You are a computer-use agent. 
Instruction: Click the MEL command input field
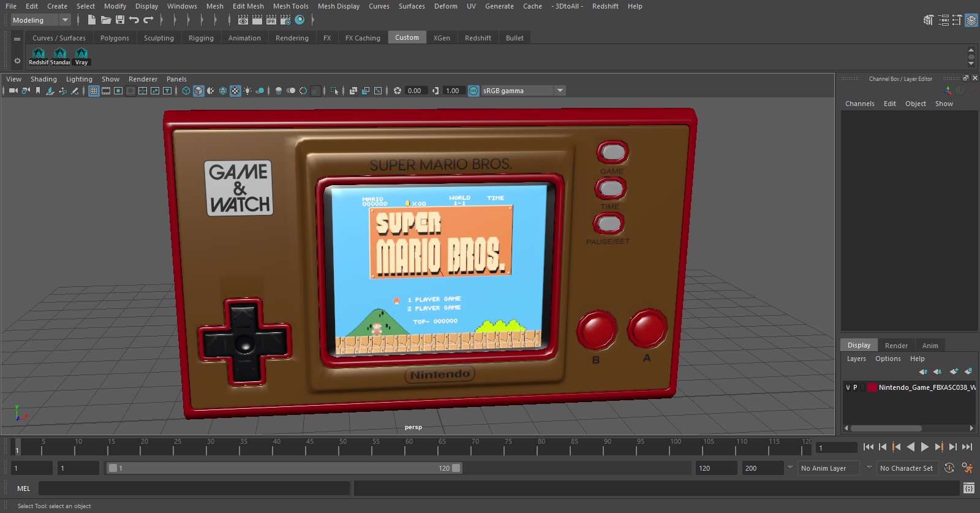tap(194, 488)
